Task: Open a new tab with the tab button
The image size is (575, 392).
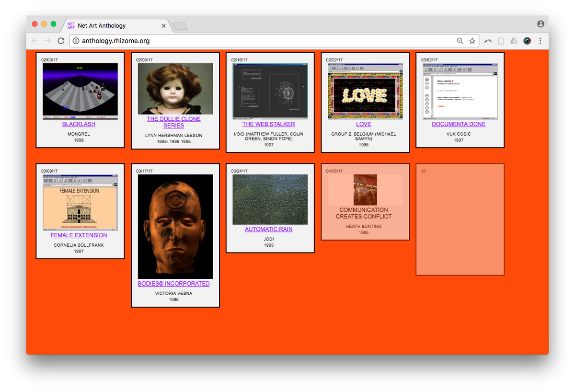Action: coord(180,26)
